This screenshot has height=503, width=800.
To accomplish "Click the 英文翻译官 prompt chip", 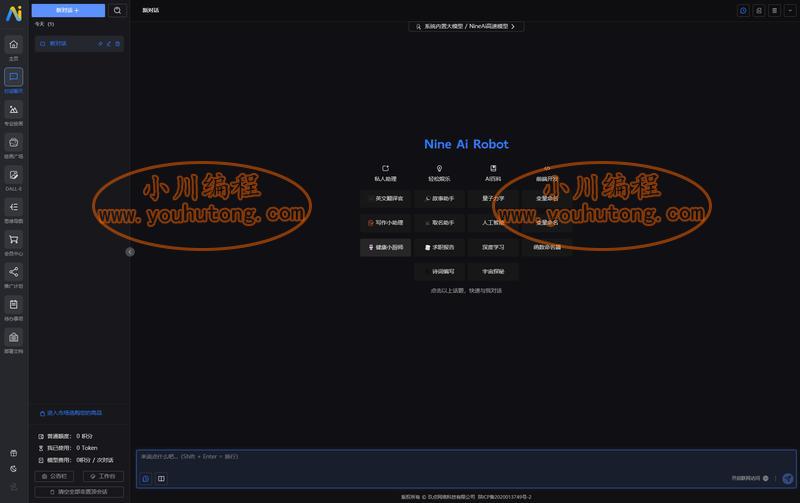I will click(x=386, y=198).
